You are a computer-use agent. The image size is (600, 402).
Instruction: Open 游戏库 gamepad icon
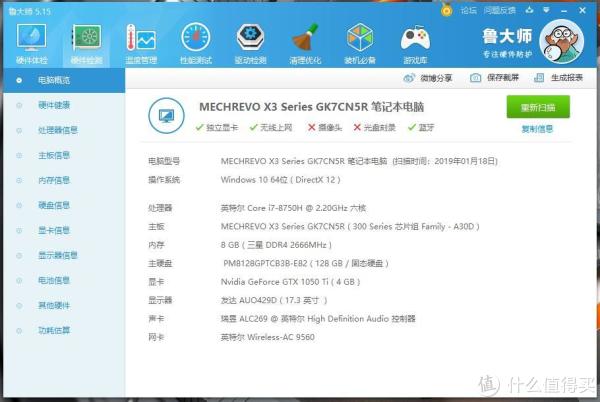(x=415, y=38)
